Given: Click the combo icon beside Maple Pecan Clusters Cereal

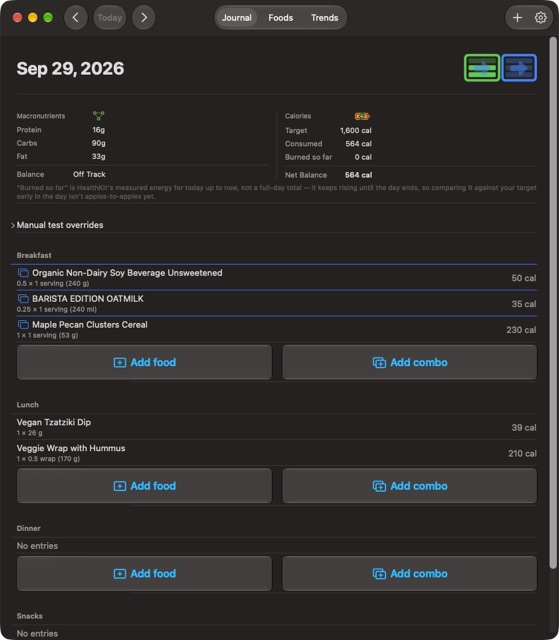Looking at the screenshot, I should click(23, 325).
